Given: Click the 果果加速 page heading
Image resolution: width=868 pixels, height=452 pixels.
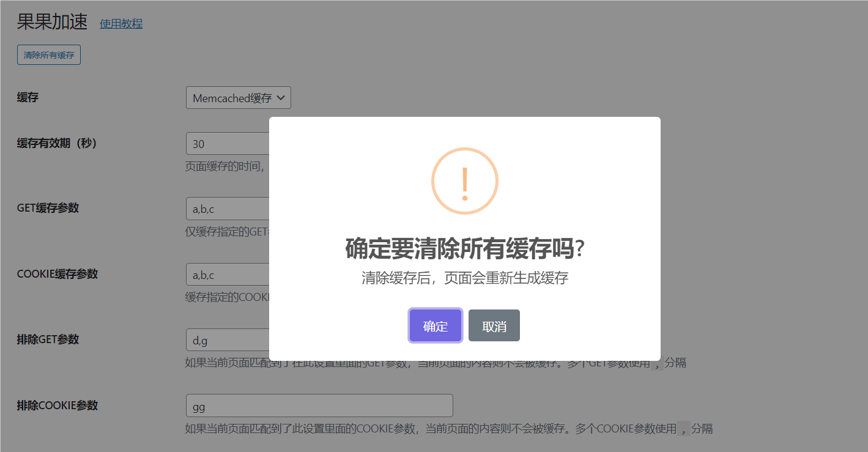Looking at the screenshot, I should pyautogui.click(x=53, y=22).
